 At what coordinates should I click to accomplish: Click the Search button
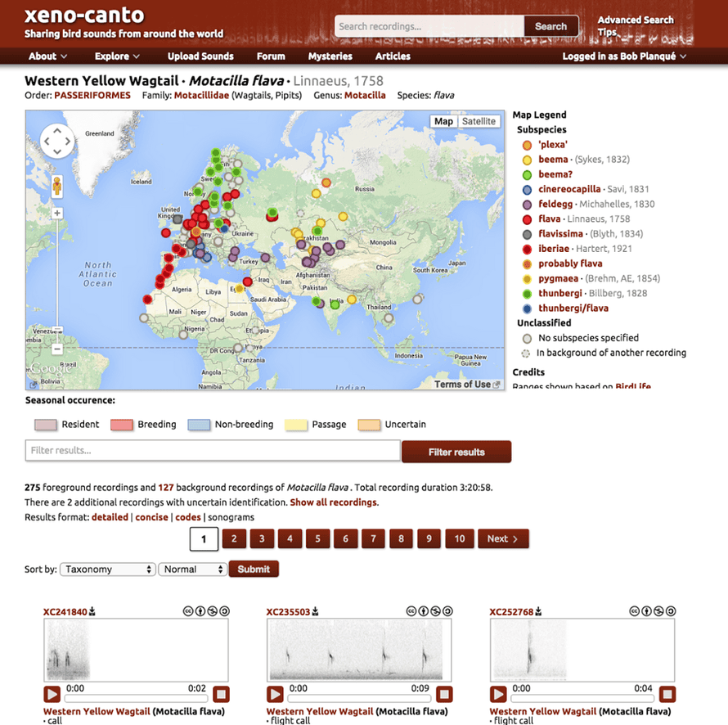551,26
